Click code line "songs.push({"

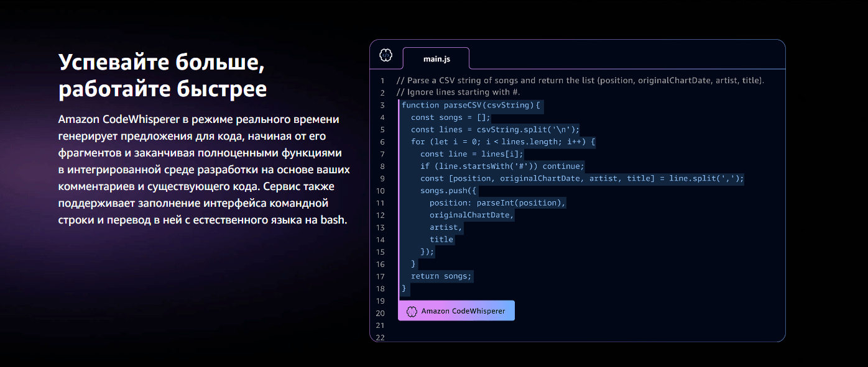coord(448,191)
